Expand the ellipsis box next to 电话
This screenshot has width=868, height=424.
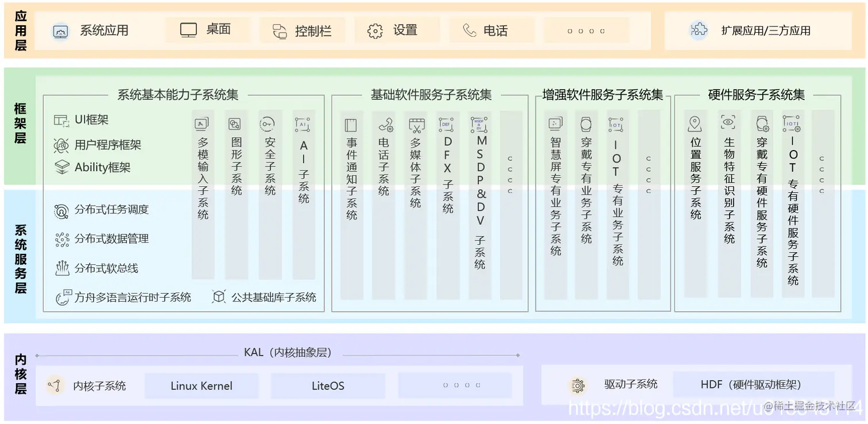(586, 30)
